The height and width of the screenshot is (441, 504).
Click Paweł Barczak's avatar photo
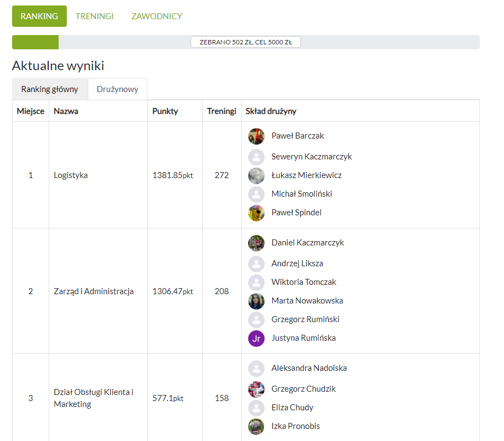[x=256, y=136]
